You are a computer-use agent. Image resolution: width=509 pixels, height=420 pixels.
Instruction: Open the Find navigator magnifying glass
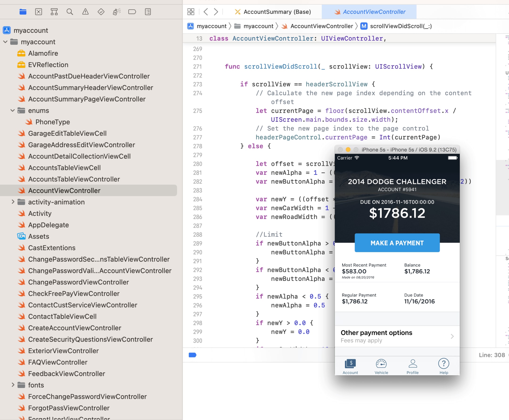(70, 11)
